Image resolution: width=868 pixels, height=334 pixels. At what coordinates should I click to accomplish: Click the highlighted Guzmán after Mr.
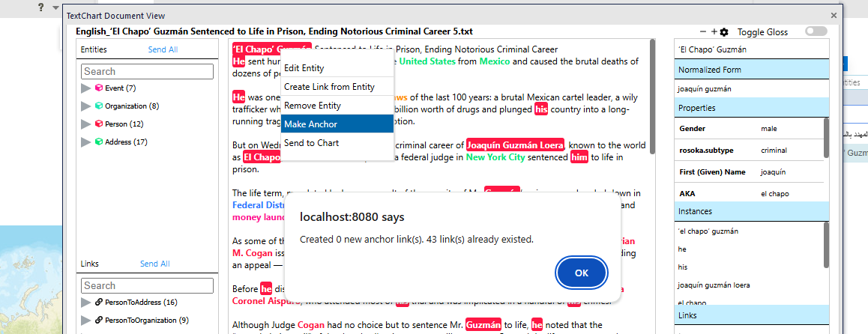coord(483,325)
